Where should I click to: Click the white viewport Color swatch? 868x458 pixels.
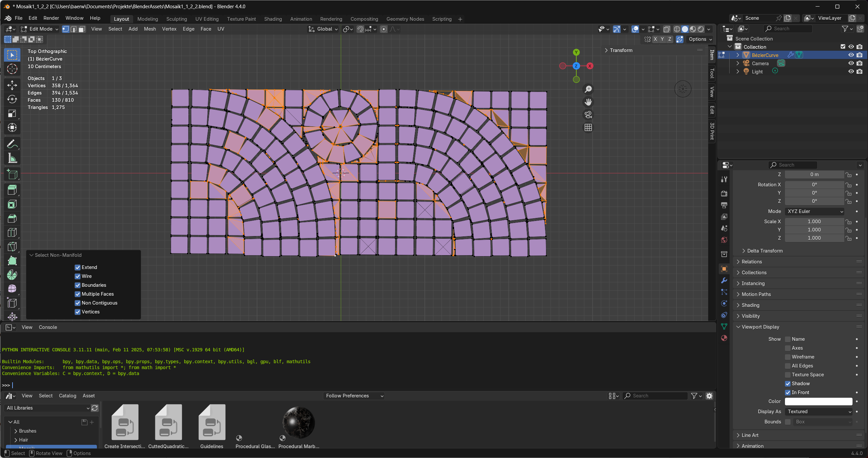818,401
